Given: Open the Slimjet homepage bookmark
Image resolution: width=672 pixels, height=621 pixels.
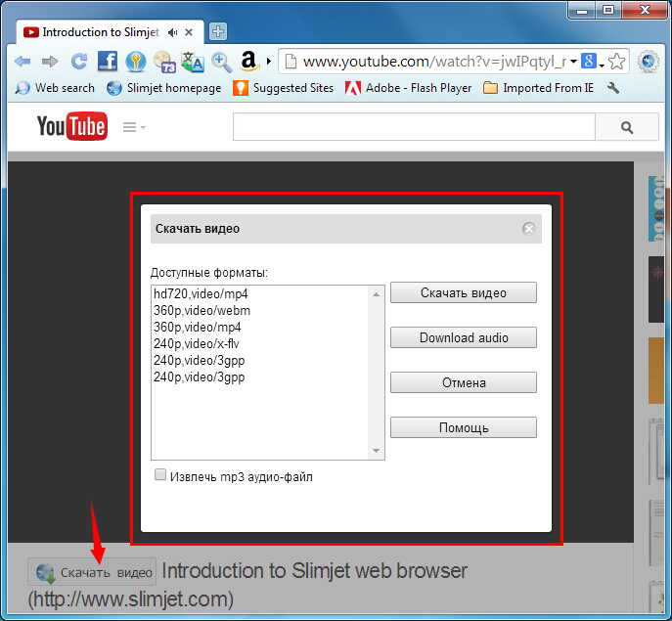Looking at the screenshot, I should [163, 88].
